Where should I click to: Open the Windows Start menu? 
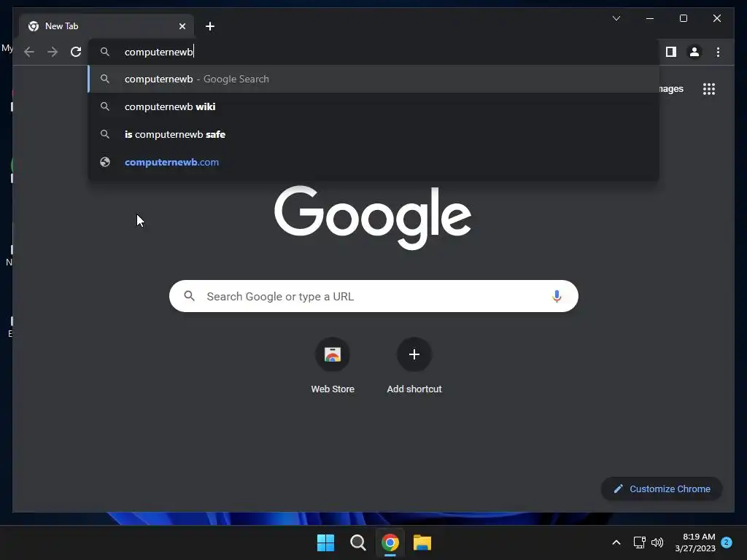coord(326,542)
